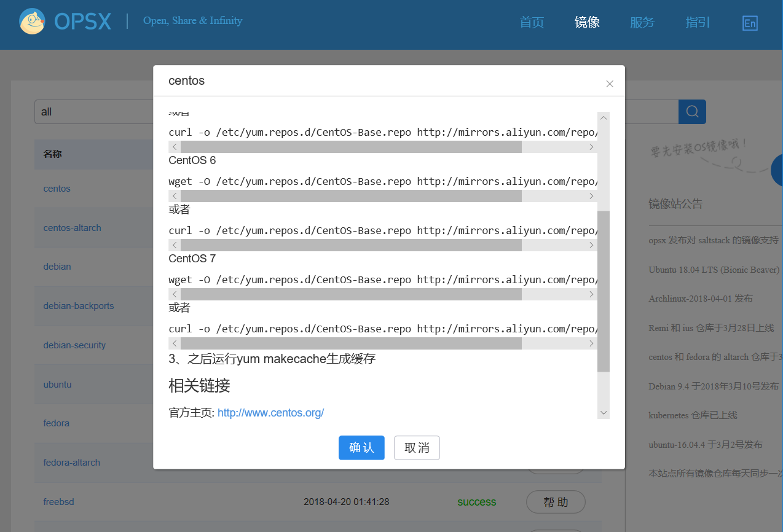The image size is (783, 532).
Task: Click the wget command line under CentOS 6
Action: [x=383, y=181]
